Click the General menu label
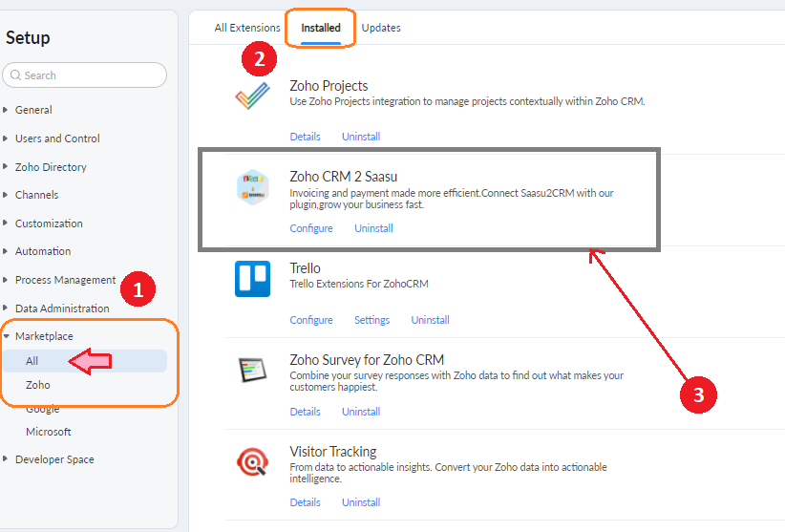 (x=33, y=110)
